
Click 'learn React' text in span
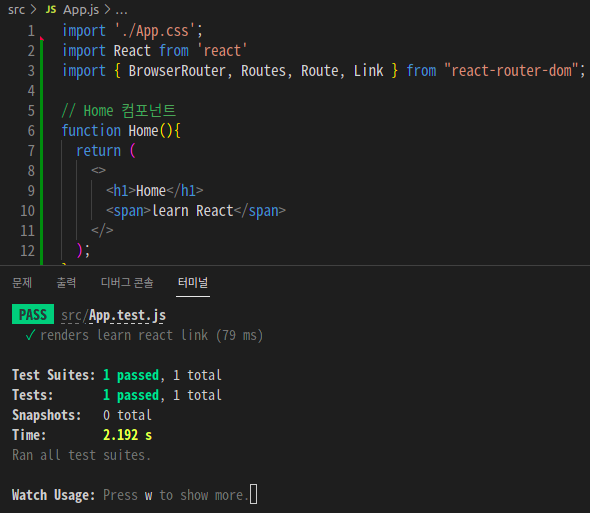coord(192,211)
